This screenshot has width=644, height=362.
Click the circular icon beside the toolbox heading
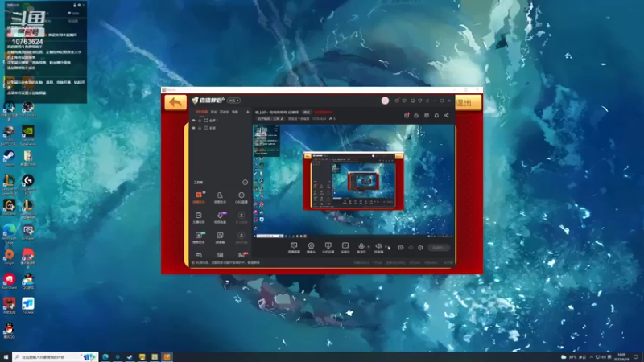tap(246, 183)
